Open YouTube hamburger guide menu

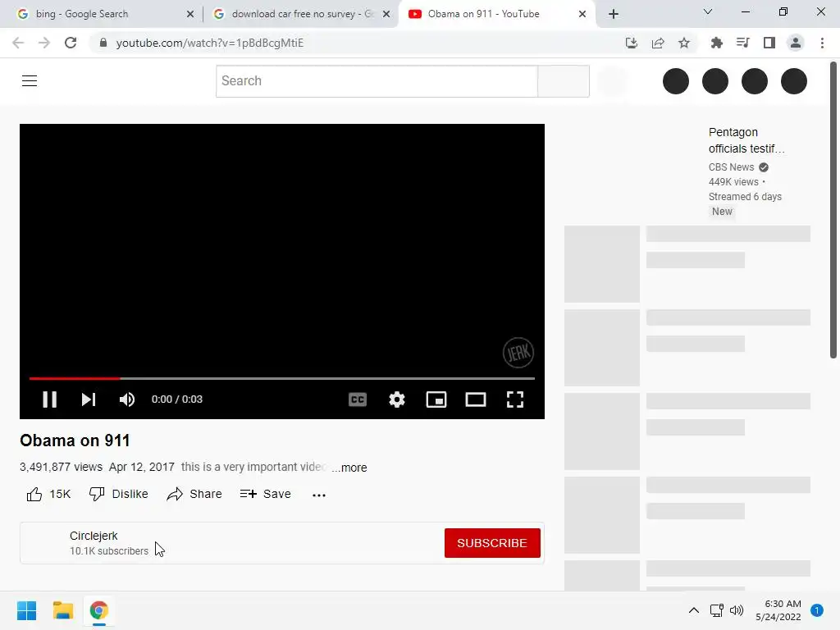point(30,81)
